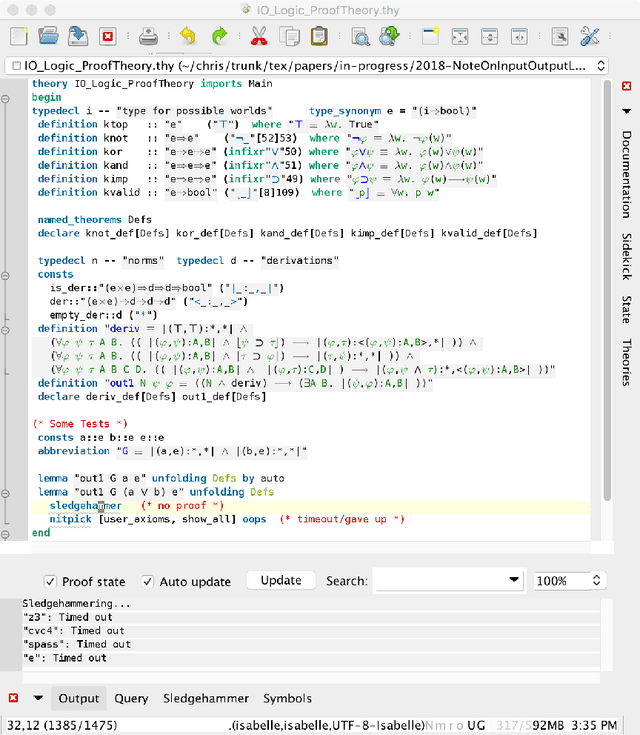The image size is (640, 735).
Task: Collapse the fold at lemma 'out1 G (a ∨ b) e'
Action: (x=5, y=493)
